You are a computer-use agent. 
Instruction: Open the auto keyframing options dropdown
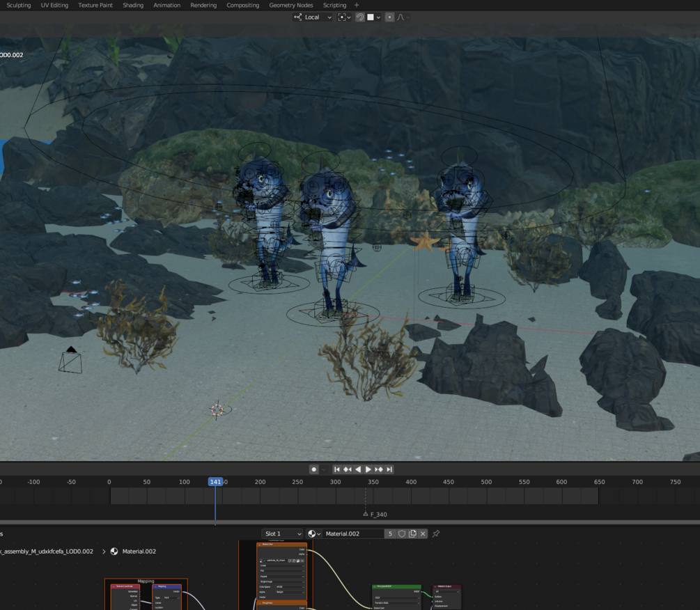(x=324, y=469)
